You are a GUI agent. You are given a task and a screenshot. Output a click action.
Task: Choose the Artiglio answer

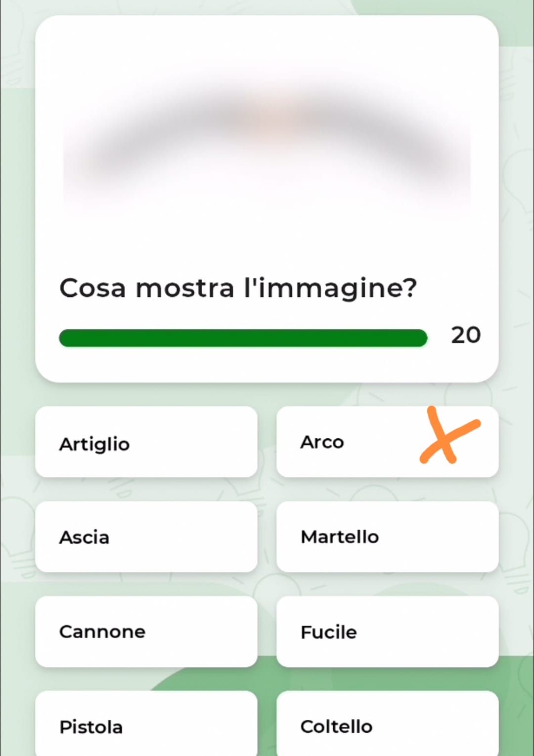[x=146, y=442]
